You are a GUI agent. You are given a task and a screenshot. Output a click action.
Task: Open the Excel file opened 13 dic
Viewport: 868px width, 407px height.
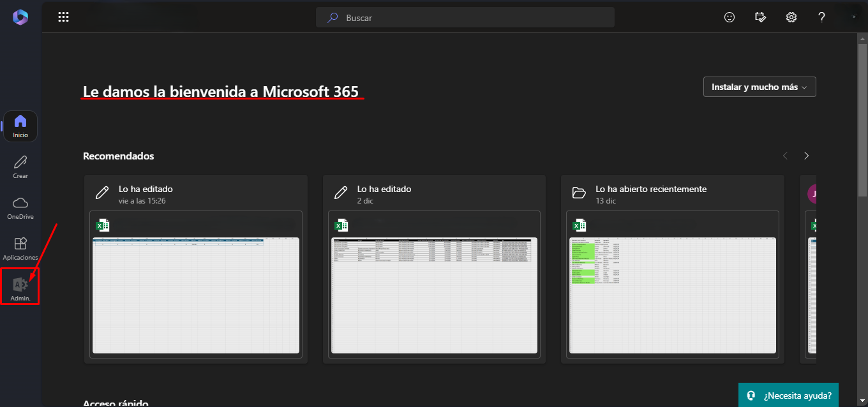673,269
